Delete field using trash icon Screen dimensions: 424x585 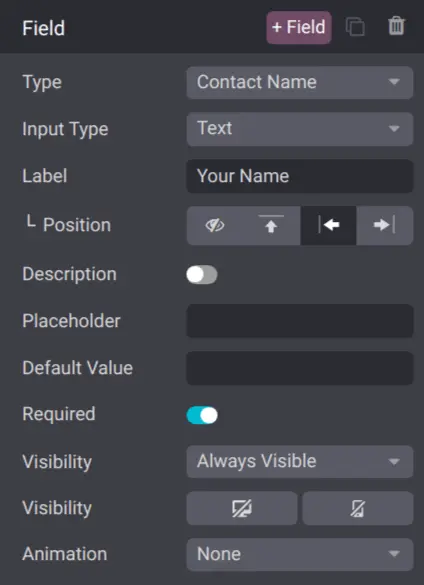pos(396,26)
